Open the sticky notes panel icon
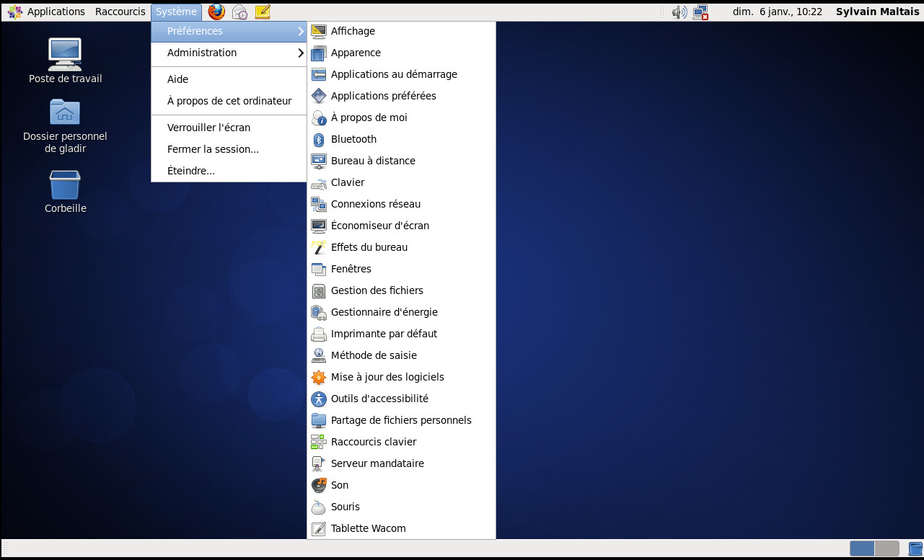Image resolution: width=924 pixels, height=560 pixels. 263,12
